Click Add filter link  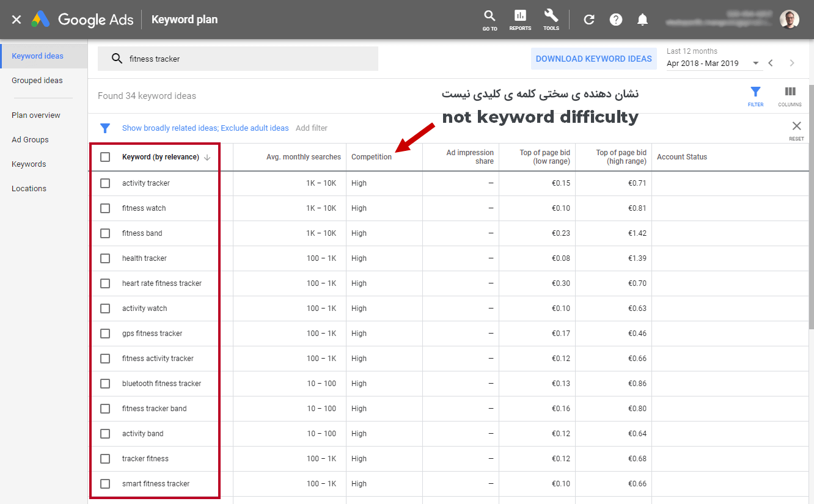312,128
